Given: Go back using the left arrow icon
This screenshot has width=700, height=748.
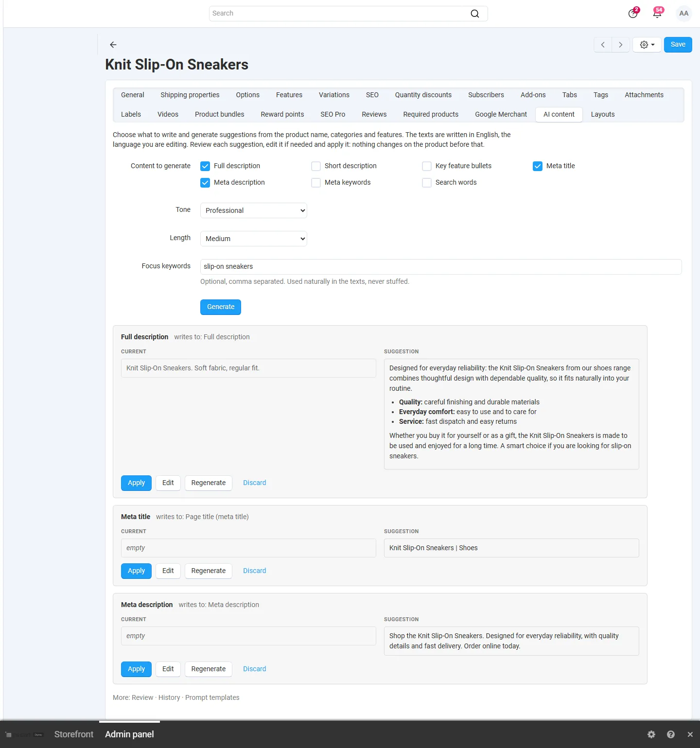Looking at the screenshot, I should (113, 45).
